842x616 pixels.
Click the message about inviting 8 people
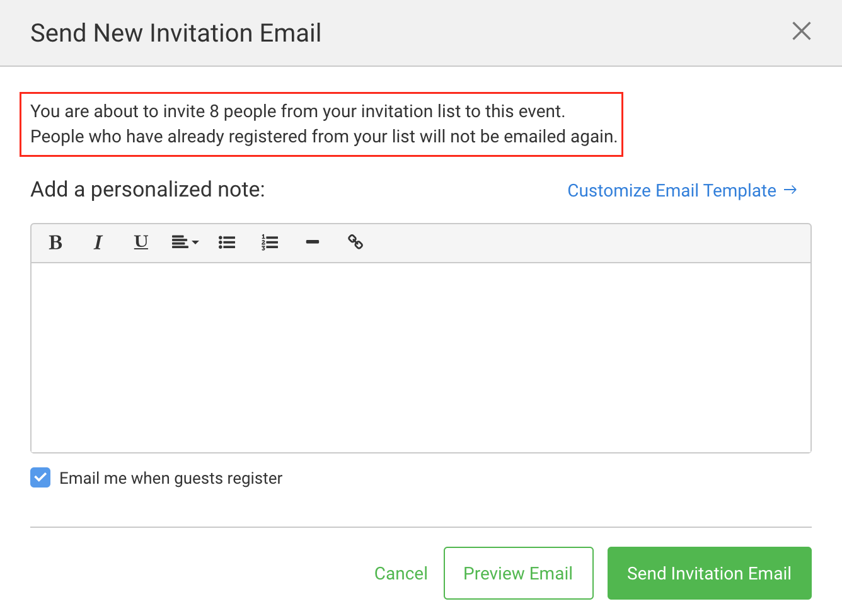(297, 111)
